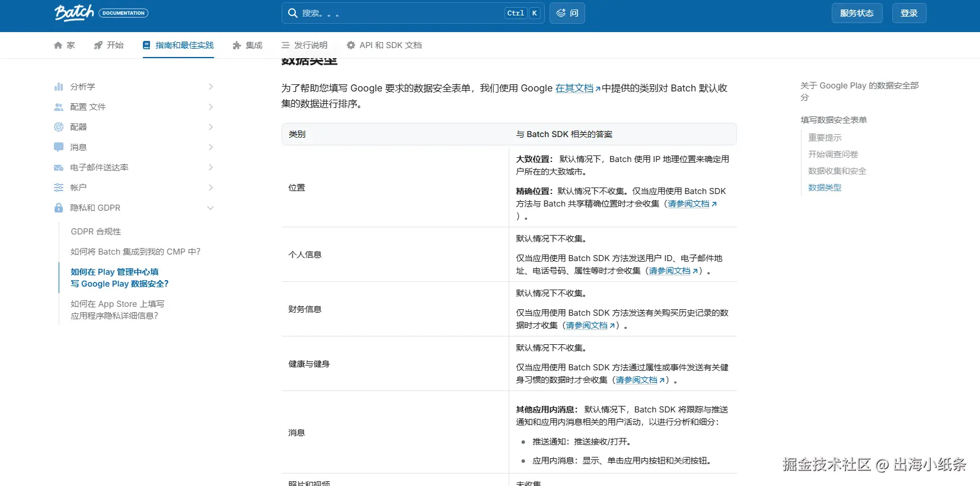The width and height of the screenshot is (980, 486).
Task: Click the home icon beside 家
Action: [x=58, y=45]
